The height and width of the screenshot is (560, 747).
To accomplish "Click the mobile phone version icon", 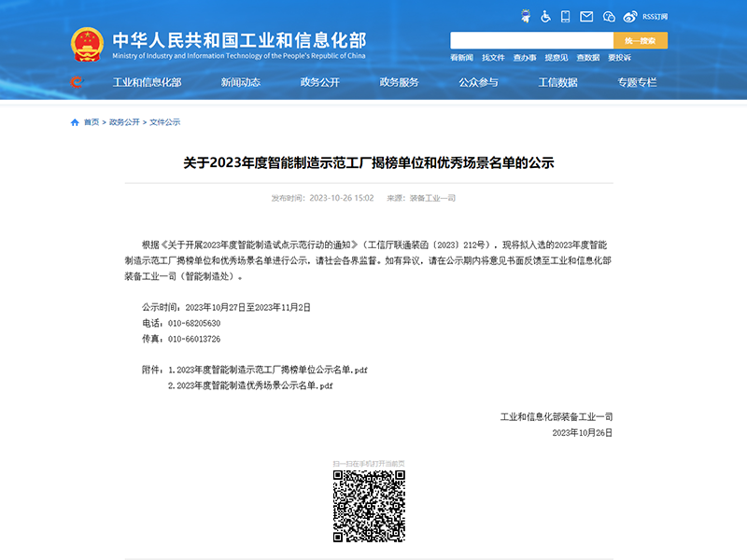I will (x=566, y=17).
